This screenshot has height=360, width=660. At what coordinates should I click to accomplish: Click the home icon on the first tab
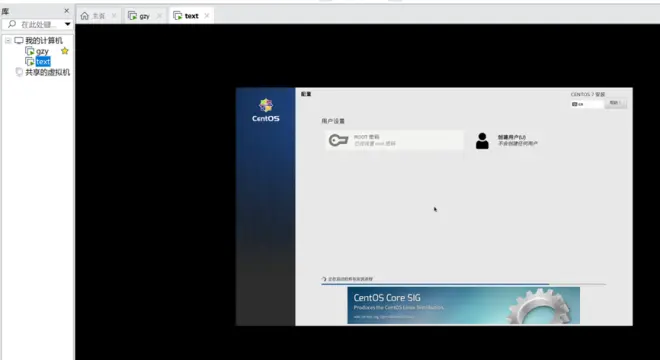pos(85,16)
